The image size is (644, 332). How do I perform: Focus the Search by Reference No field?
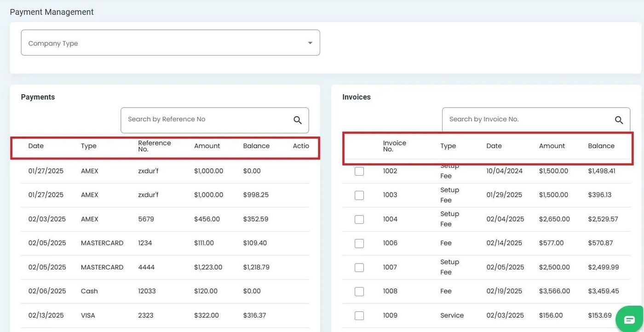[207, 120]
